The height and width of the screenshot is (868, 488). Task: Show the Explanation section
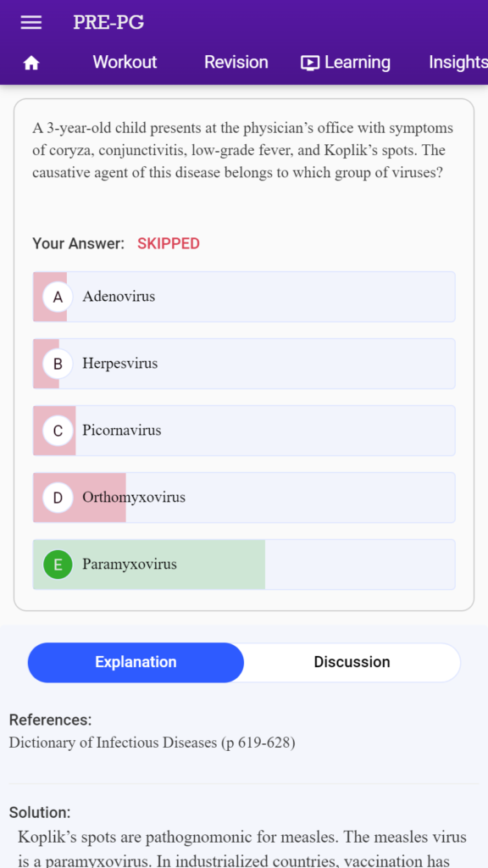(136, 662)
